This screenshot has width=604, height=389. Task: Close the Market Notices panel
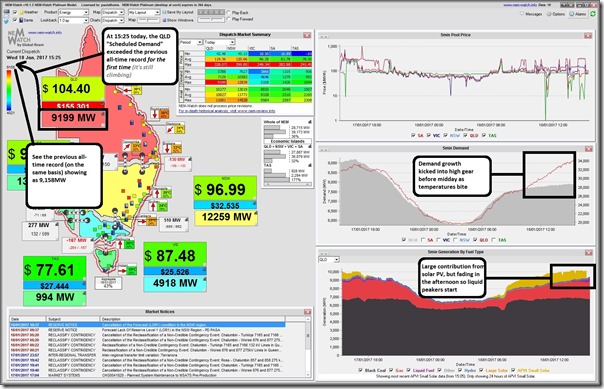coord(307,312)
